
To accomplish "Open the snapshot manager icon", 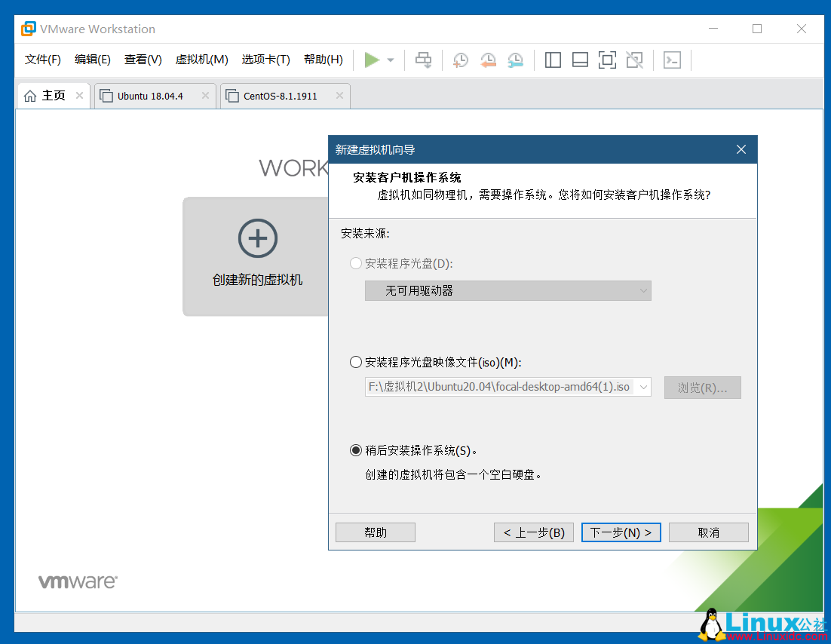I will (516, 60).
